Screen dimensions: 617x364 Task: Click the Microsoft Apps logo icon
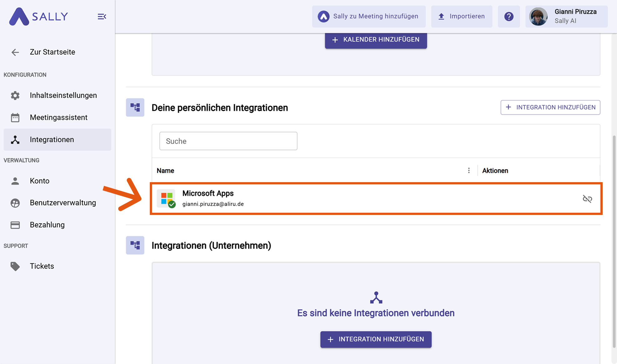[x=167, y=199]
